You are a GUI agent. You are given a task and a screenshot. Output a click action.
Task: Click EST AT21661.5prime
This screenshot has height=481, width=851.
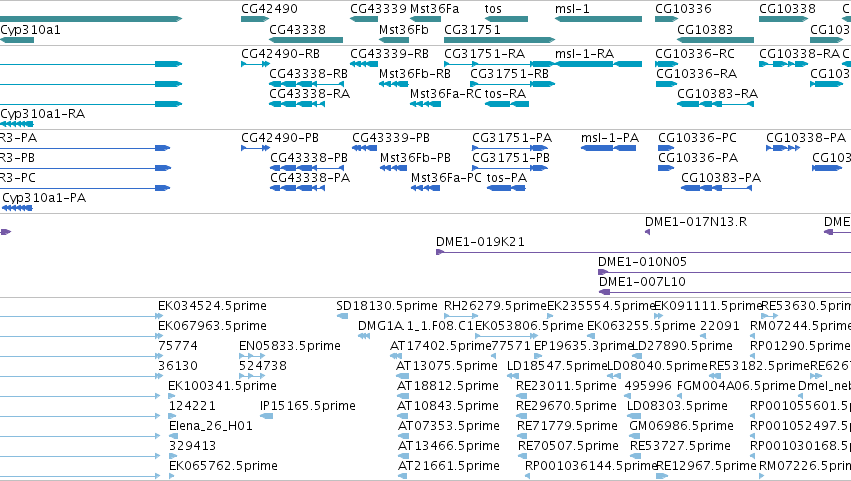449,466
